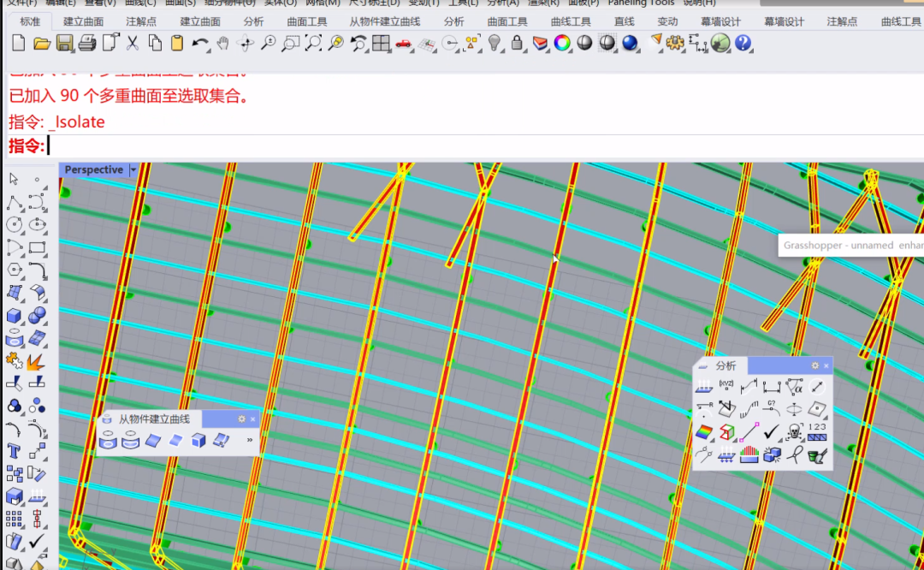The height and width of the screenshot is (570, 924).
Task: Create a new file with the blank page icon
Action: 18,43
